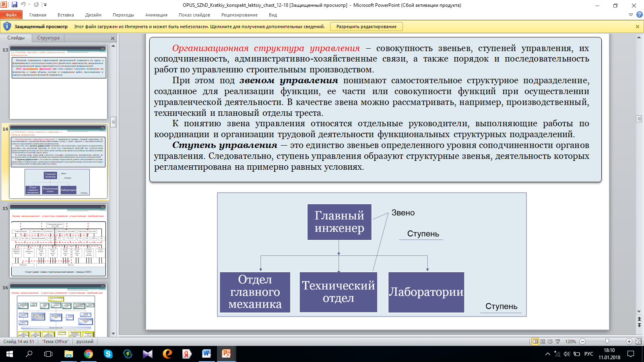Click the 120% zoom level button
Image resolution: width=644 pixels, height=362 pixels.
click(x=570, y=341)
